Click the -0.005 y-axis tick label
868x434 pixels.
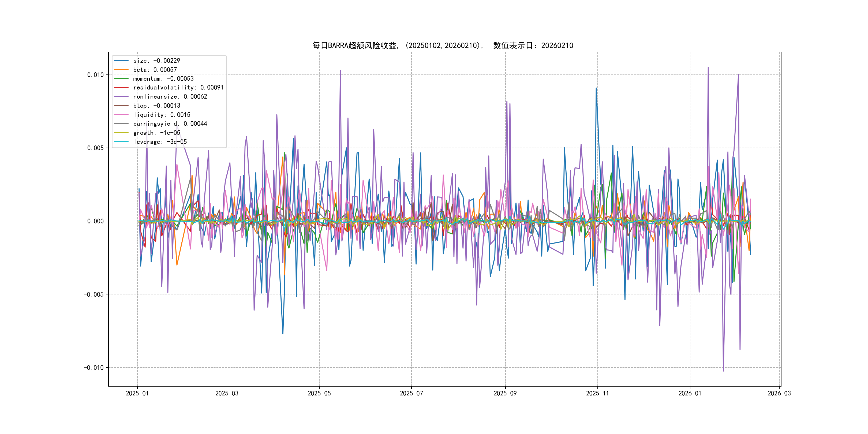pyautogui.click(x=94, y=294)
